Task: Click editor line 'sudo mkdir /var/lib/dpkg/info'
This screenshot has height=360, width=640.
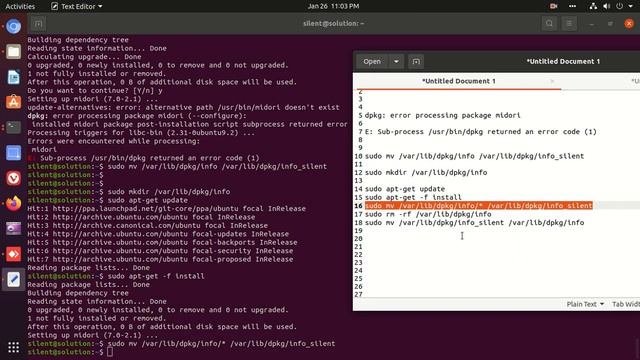Action: (x=426, y=173)
